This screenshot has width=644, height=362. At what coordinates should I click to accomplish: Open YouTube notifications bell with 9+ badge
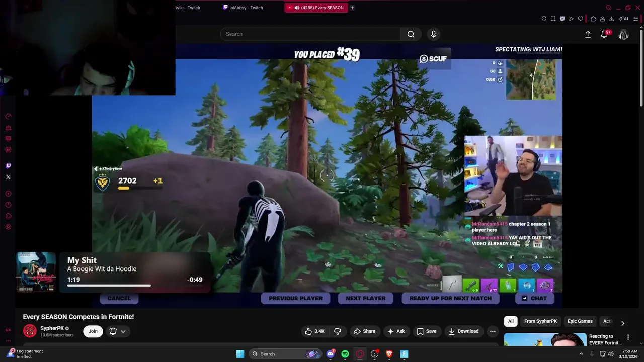click(x=604, y=34)
